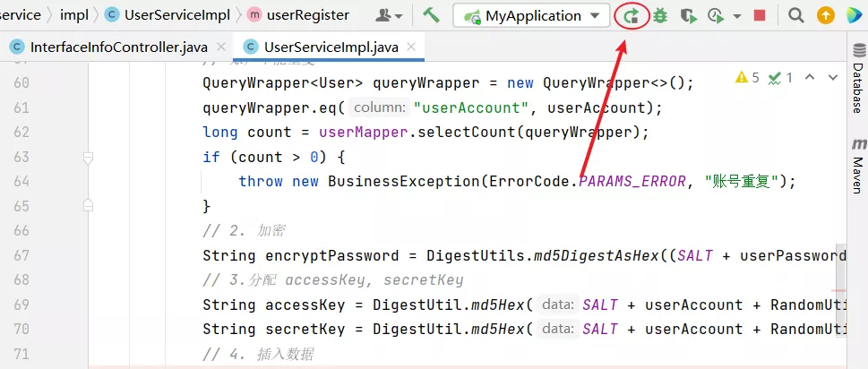Image resolution: width=868 pixels, height=369 pixels.
Task: Click the QueryWrapper<User> type on line 60
Action: [283, 83]
